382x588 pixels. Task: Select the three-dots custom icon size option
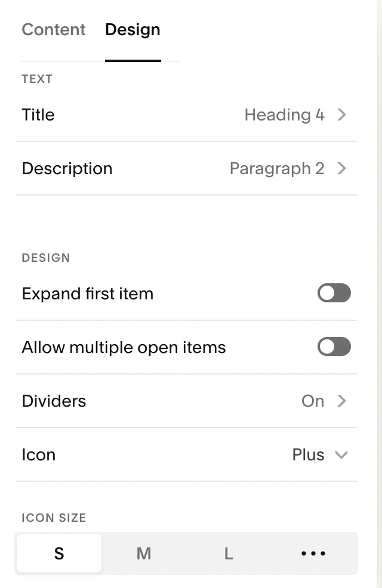[x=313, y=553]
